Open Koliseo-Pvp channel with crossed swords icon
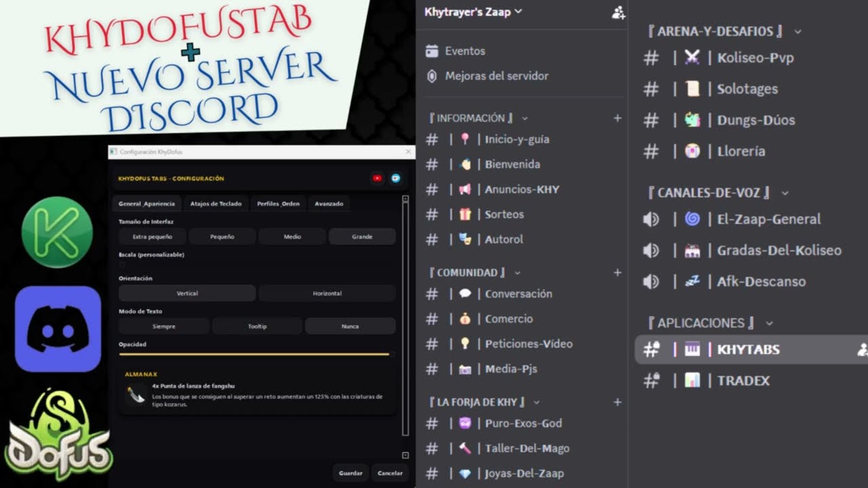 pyautogui.click(x=692, y=58)
